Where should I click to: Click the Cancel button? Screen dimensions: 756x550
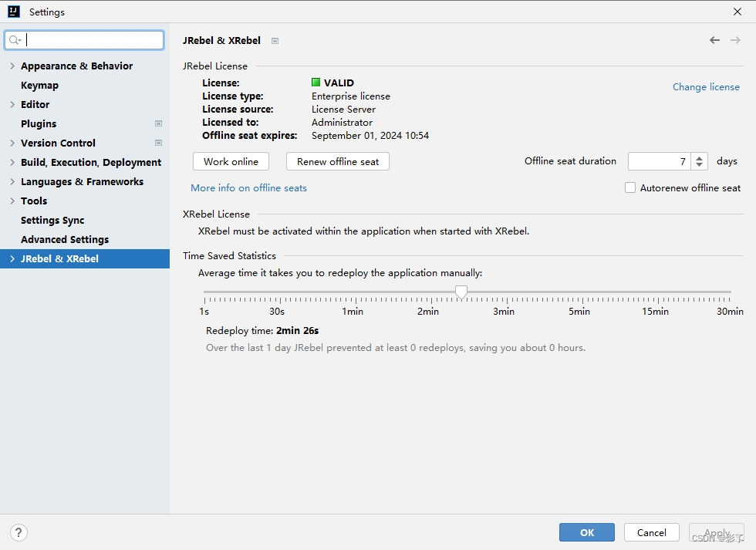point(651,532)
